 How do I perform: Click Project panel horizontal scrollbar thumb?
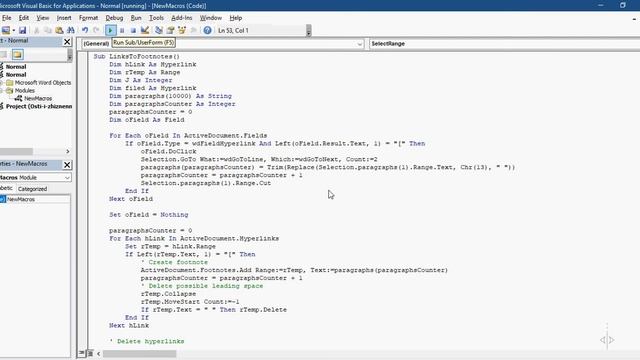[16, 151]
